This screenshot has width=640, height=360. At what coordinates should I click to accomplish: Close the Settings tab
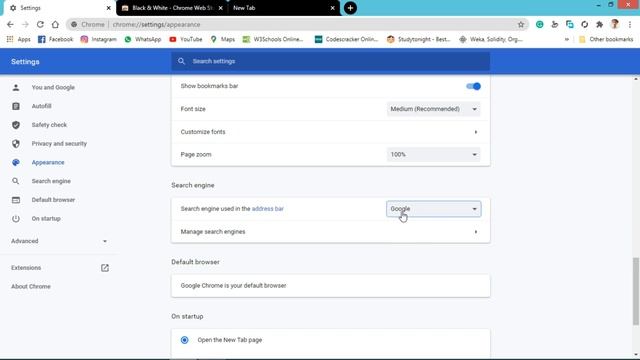pos(109,8)
